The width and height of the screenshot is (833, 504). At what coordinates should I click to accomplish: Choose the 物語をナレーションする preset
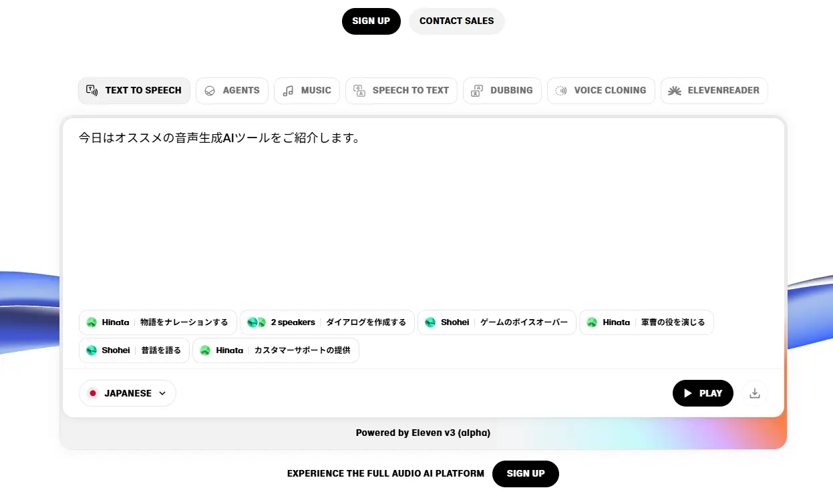158,322
